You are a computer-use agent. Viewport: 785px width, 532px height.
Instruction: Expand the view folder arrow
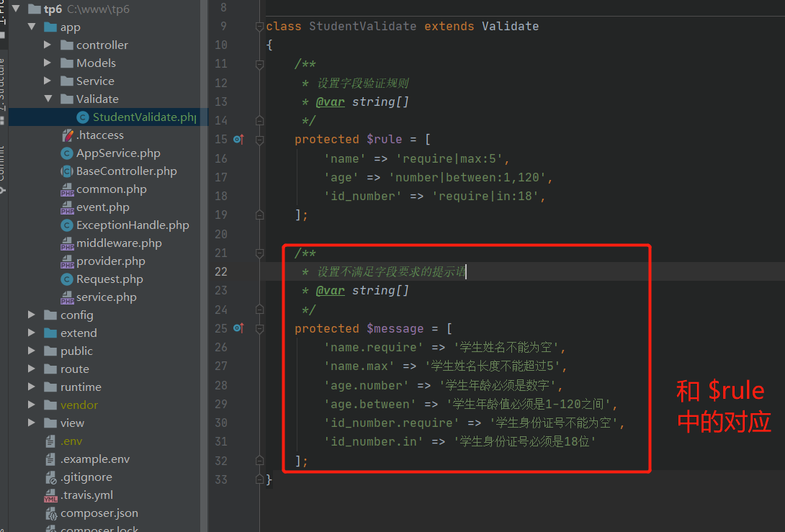[x=32, y=423]
